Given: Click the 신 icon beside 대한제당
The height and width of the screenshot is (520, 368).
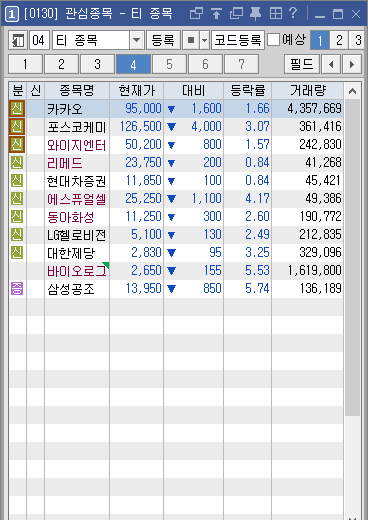Looking at the screenshot, I should (17, 253).
